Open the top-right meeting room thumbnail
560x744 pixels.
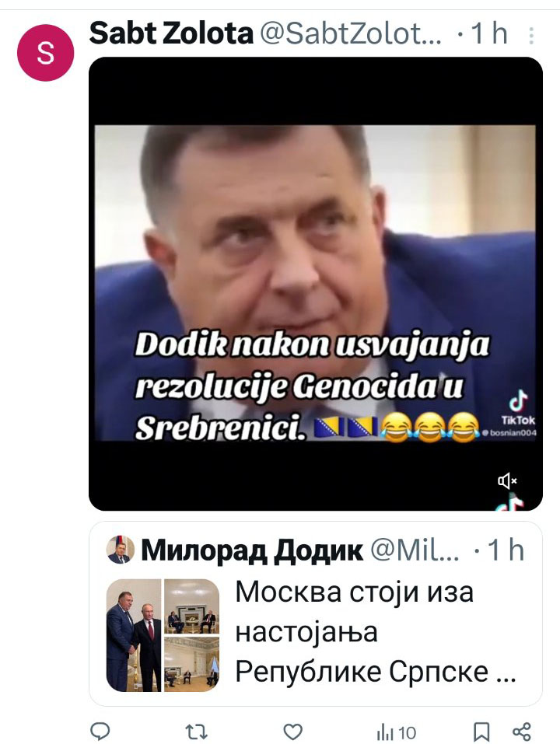pos(192,606)
